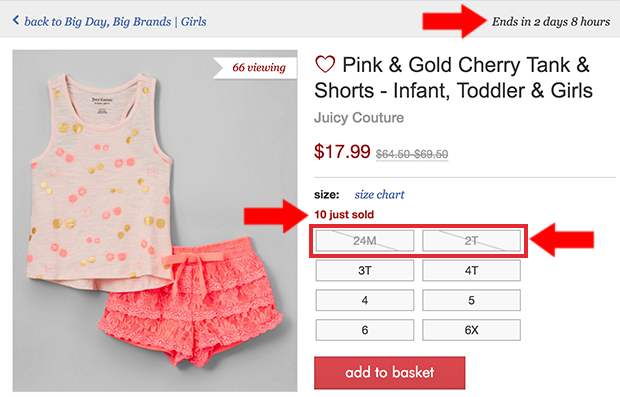Click the 66 viewing ribbon badge

click(x=255, y=68)
